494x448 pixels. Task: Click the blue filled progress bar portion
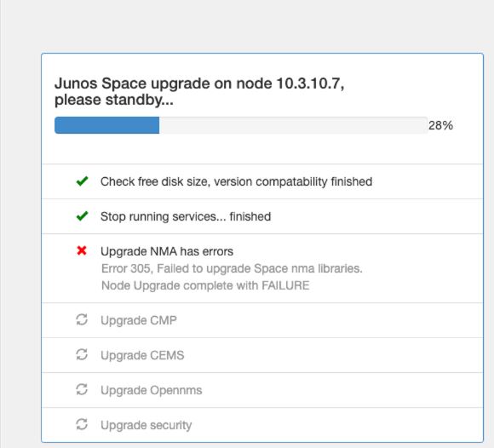[106, 125]
